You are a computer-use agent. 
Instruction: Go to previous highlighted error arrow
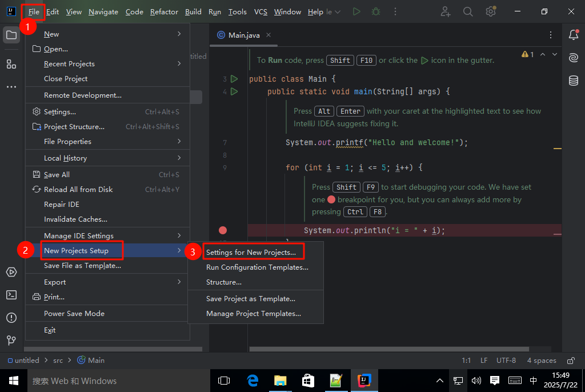tap(543, 54)
